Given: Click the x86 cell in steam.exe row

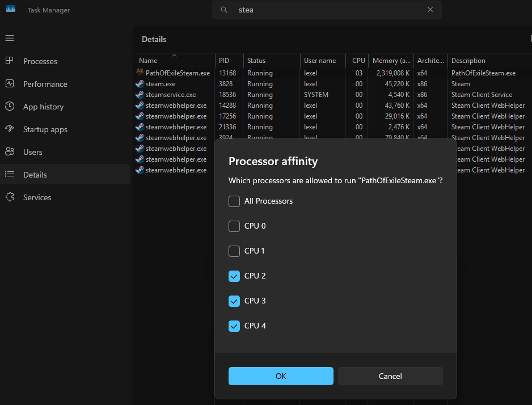Looking at the screenshot, I should pyautogui.click(x=422, y=84).
